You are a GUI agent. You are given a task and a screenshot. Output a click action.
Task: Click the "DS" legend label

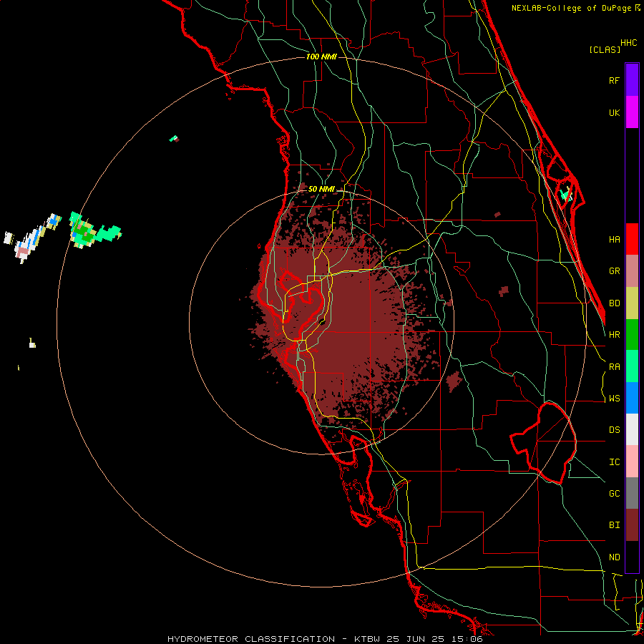click(x=614, y=430)
